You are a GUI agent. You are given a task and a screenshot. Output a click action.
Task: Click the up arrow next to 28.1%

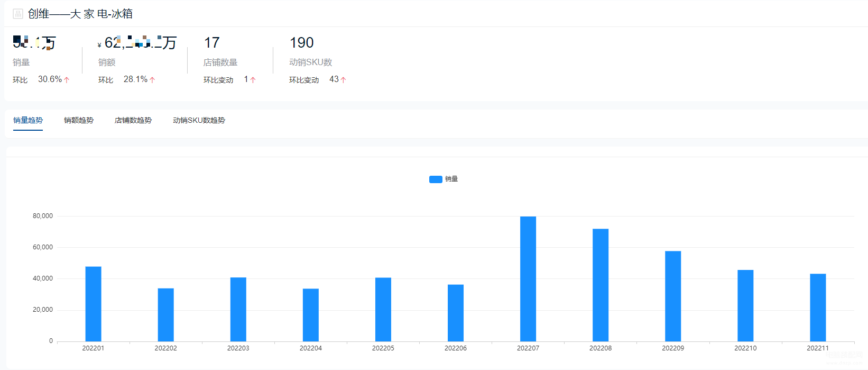pos(152,80)
